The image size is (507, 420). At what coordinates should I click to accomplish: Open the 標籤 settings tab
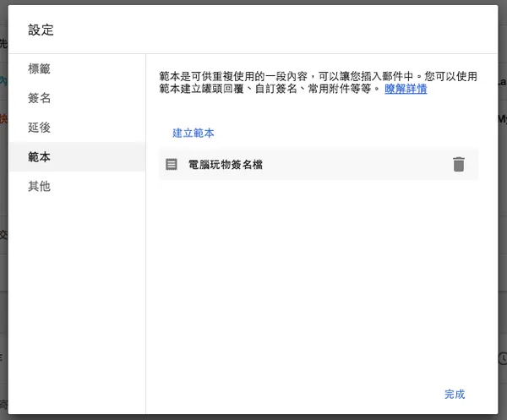(77, 68)
